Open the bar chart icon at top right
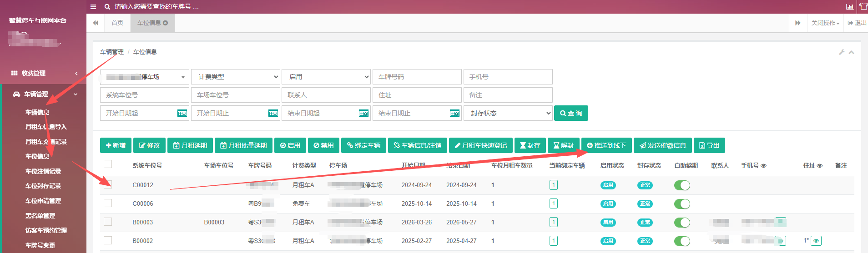Screen dimensions: 868x253 point(849,6)
